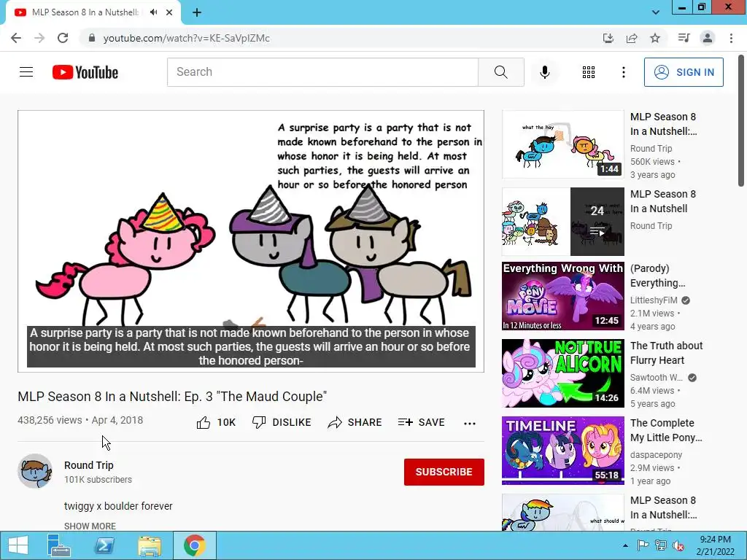The width and height of the screenshot is (747, 560).
Task: Expand the description with SHOW MORE
Action: 90,526
